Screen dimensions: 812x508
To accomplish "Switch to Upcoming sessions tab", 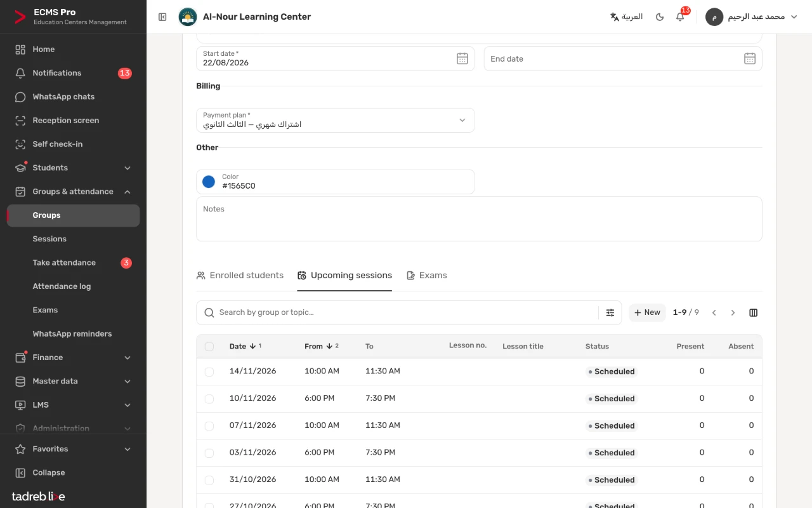I will [x=344, y=276].
